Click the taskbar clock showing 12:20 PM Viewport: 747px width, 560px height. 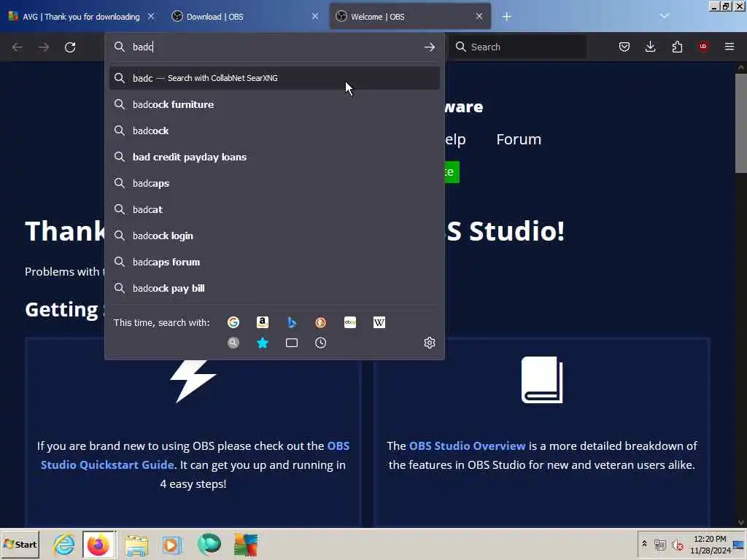(x=710, y=544)
